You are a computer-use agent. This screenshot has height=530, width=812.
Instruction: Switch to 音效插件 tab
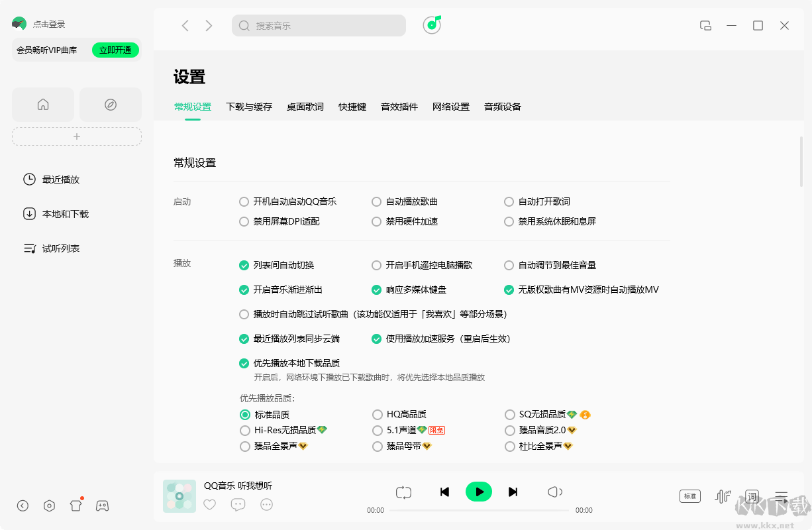(x=399, y=107)
